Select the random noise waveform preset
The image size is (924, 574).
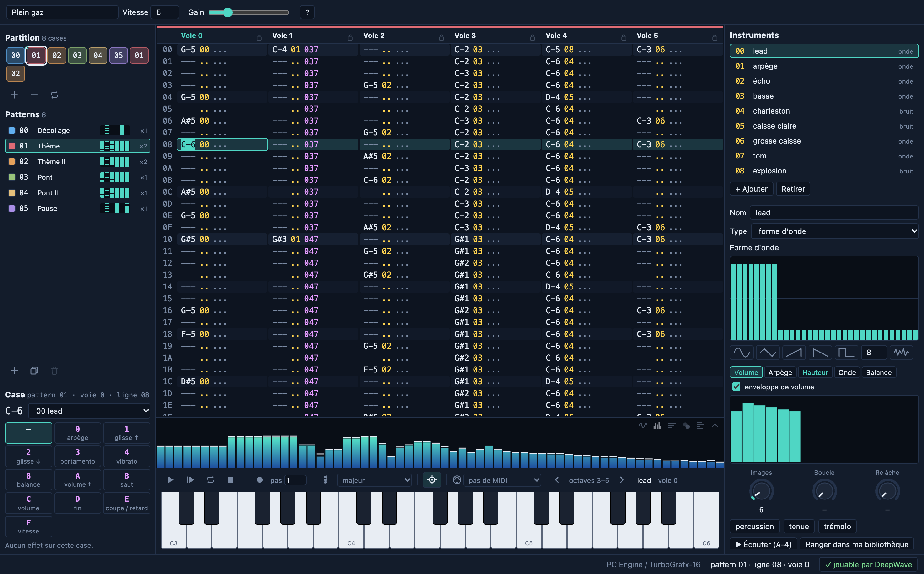click(901, 353)
